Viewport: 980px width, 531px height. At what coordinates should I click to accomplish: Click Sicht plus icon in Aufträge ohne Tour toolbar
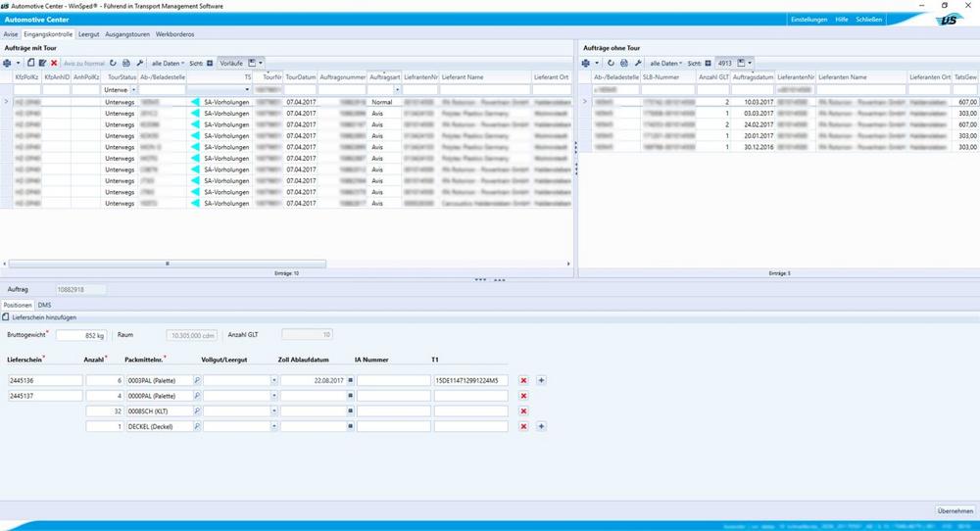(709, 63)
